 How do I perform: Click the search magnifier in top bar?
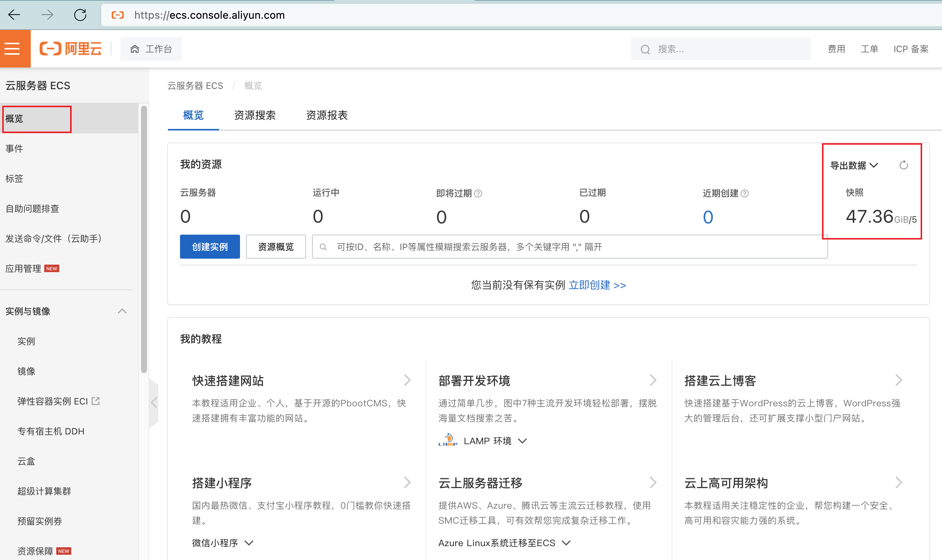click(645, 49)
